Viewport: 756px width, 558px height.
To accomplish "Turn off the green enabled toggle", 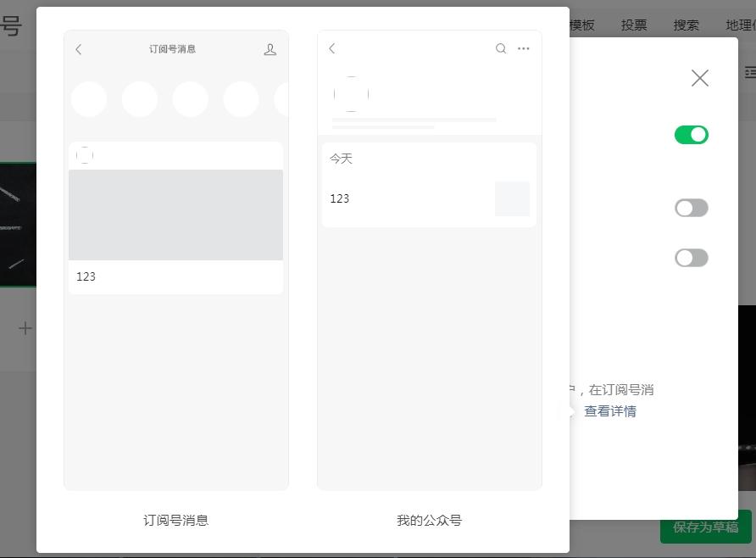I will point(692,134).
